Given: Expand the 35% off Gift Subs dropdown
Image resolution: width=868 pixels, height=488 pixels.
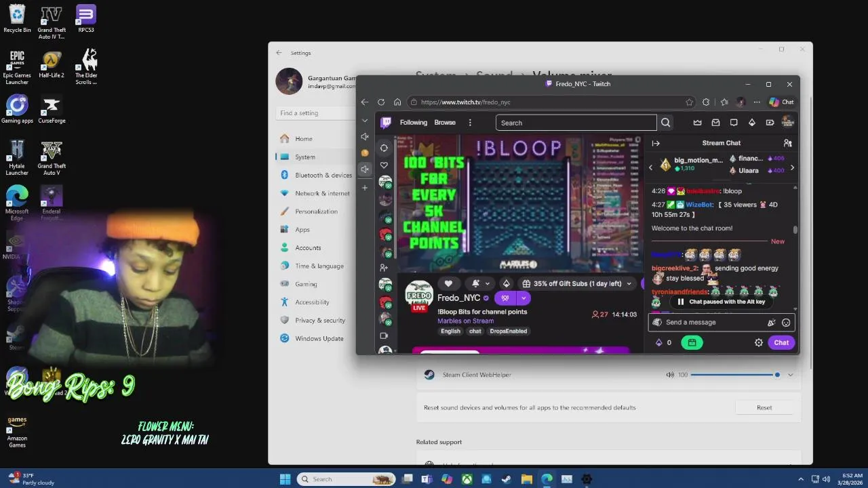Looking at the screenshot, I should point(629,283).
